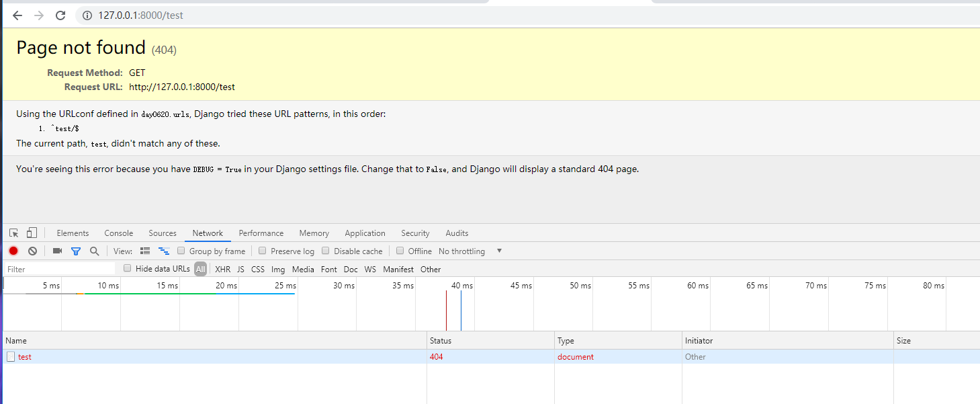Filter requests by Doc

point(351,269)
